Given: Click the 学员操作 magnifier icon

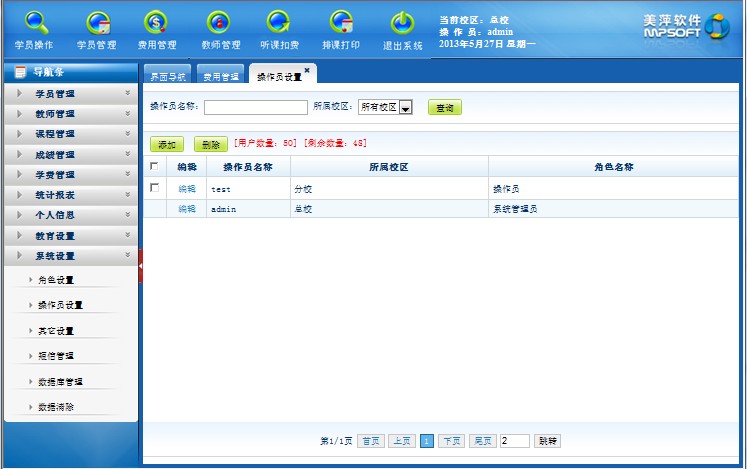Looking at the screenshot, I should (35, 23).
